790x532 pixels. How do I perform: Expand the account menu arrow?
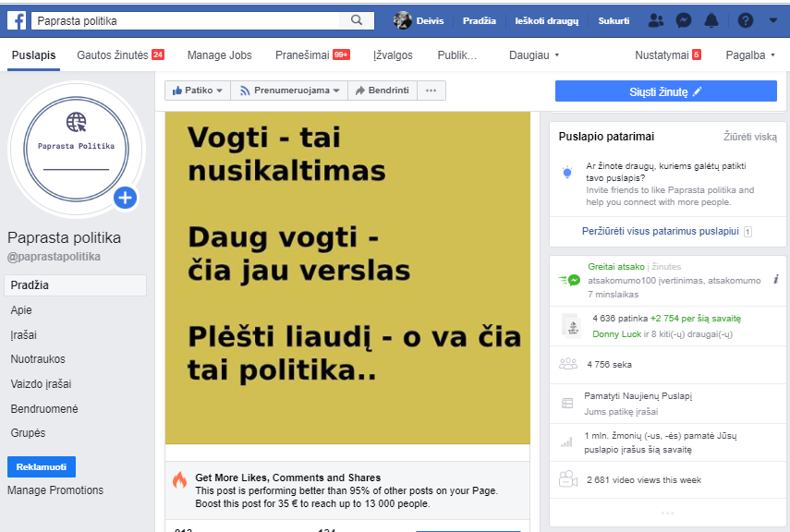point(773,20)
